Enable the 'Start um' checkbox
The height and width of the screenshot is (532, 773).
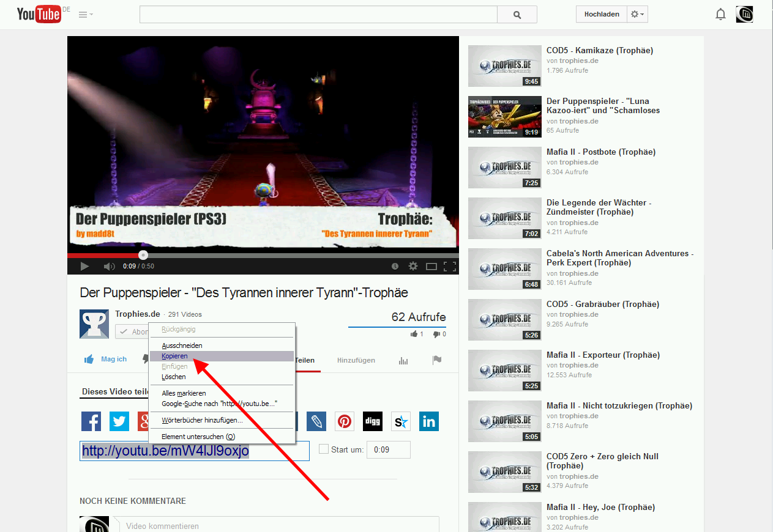coord(323,449)
